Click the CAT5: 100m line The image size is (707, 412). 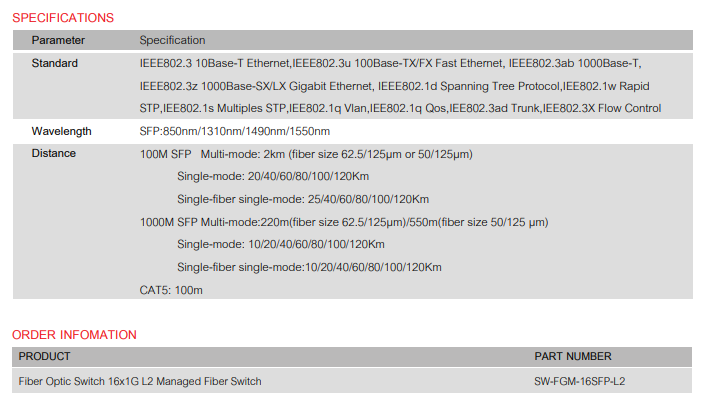(x=171, y=290)
